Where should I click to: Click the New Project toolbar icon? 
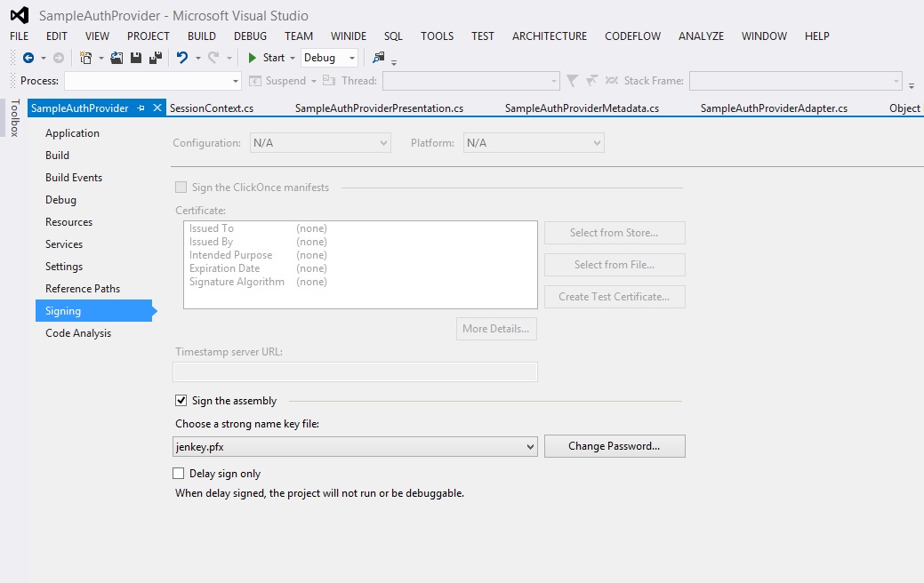[x=86, y=58]
